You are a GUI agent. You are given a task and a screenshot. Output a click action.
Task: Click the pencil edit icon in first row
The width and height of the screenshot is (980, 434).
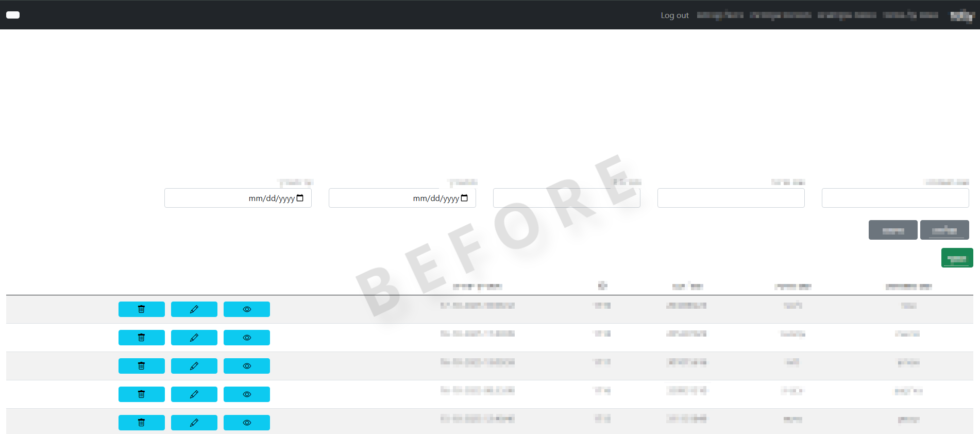(194, 309)
